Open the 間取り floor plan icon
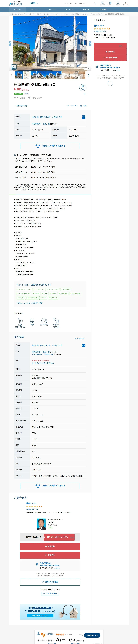 (x=14, y=67)
